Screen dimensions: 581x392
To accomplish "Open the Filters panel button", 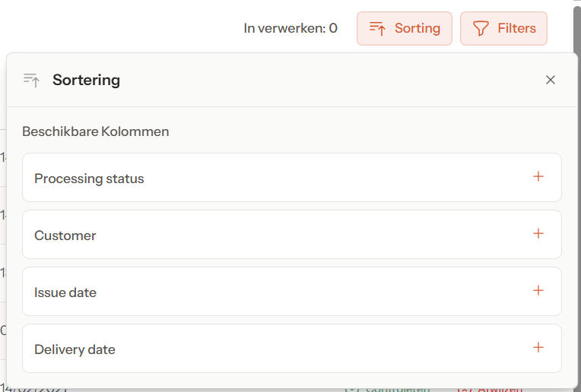I will coord(503,29).
